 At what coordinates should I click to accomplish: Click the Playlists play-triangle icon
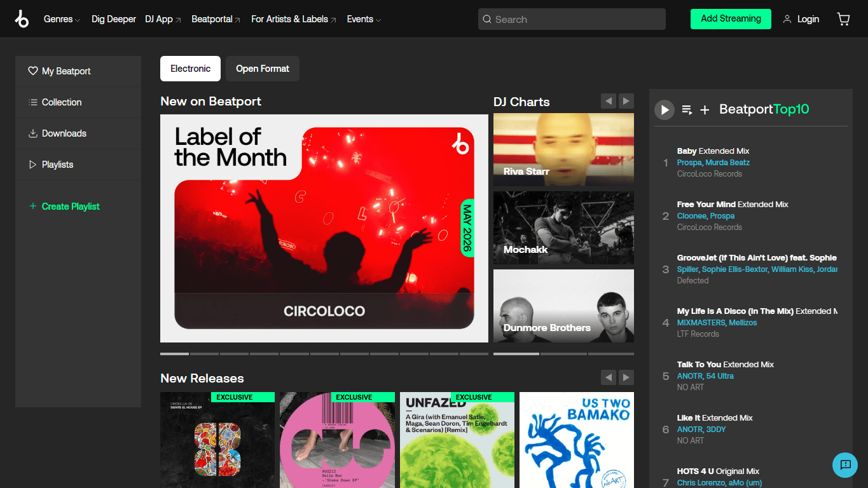[x=33, y=165]
